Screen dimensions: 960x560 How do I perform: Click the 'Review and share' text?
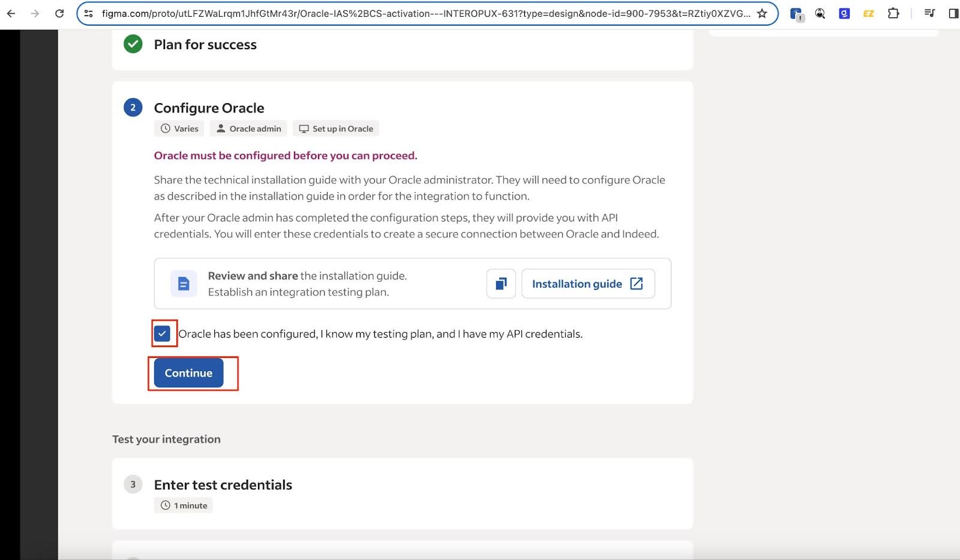pyautogui.click(x=253, y=276)
